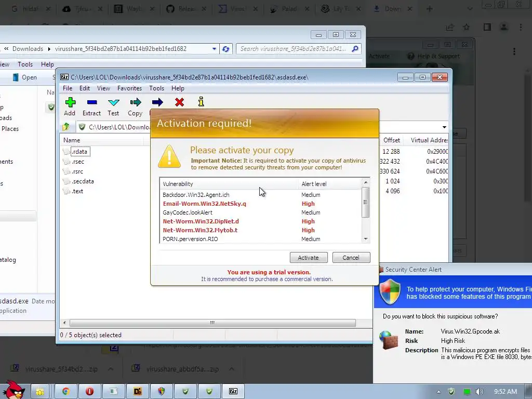This screenshot has height=399, width=532.
Task: Click the warning triangle icon in dialog
Action: pos(169,156)
